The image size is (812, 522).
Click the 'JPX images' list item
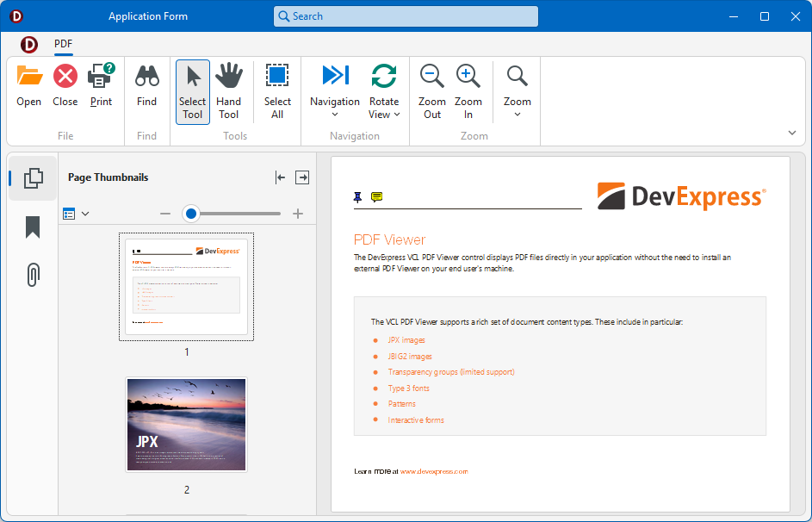click(x=406, y=340)
